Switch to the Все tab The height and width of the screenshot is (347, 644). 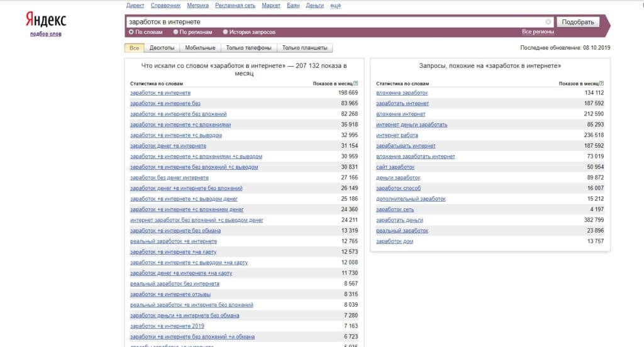(x=135, y=48)
